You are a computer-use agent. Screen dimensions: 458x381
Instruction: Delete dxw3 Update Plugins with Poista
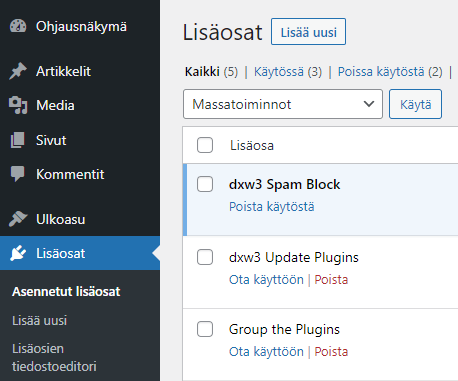point(331,279)
